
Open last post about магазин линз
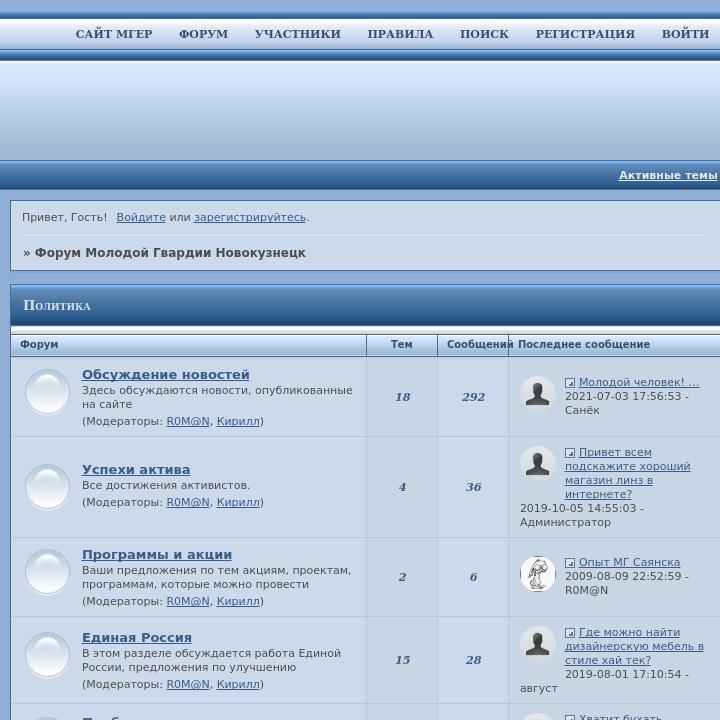tap(627, 473)
